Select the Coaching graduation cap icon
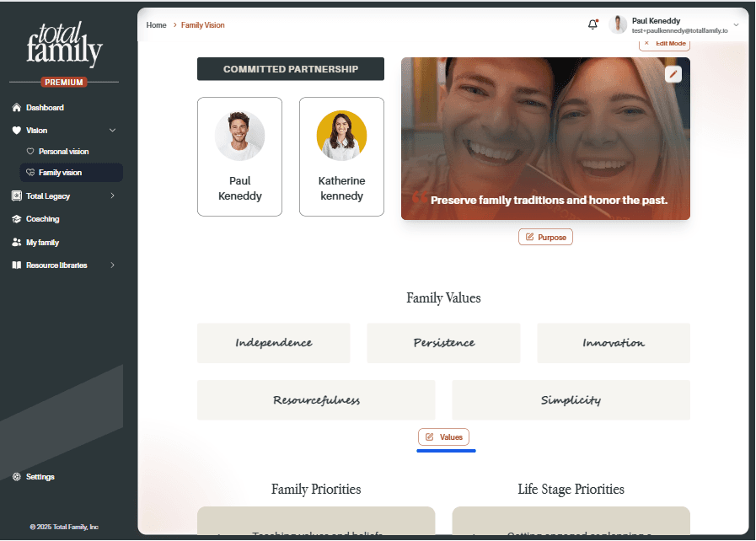 [x=16, y=219]
